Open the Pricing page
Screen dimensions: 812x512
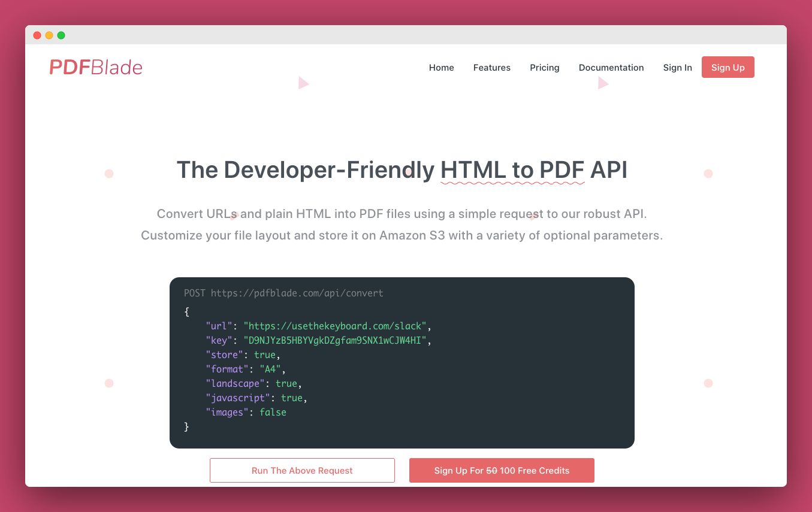click(544, 68)
